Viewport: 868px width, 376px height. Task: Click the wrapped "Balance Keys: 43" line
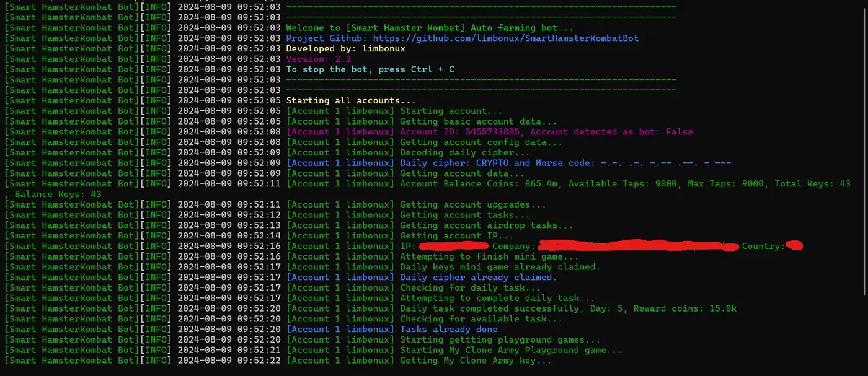click(x=58, y=194)
